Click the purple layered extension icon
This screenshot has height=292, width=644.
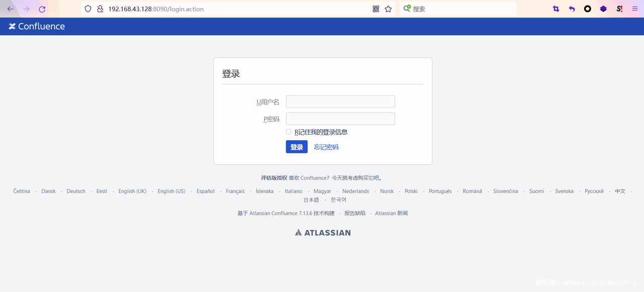pyautogui.click(x=603, y=9)
